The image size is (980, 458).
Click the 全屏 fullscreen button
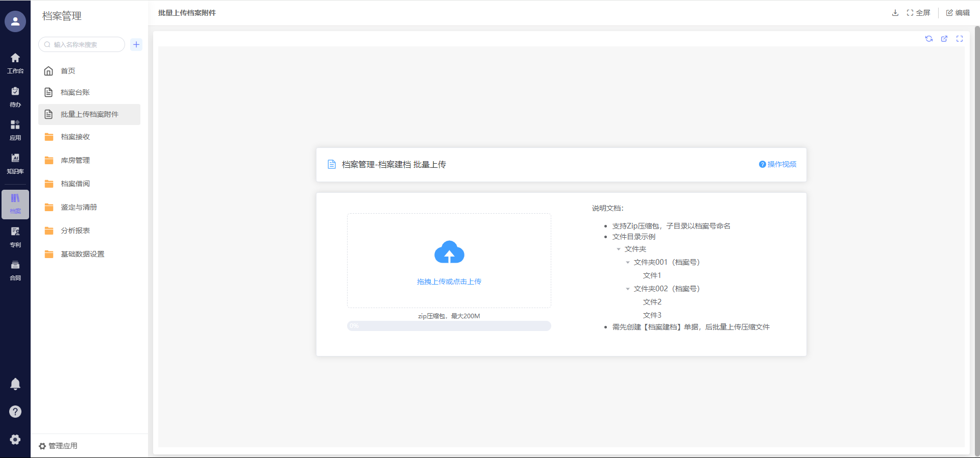919,13
